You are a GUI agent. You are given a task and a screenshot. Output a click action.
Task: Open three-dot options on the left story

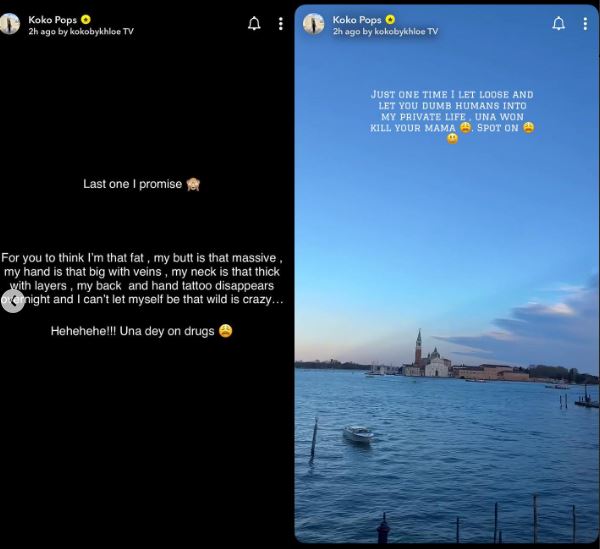[281, 24]
